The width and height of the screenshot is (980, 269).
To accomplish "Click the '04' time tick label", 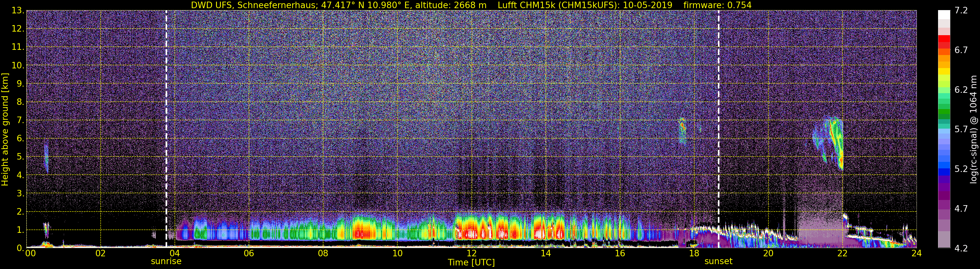I will coord(175,253).
